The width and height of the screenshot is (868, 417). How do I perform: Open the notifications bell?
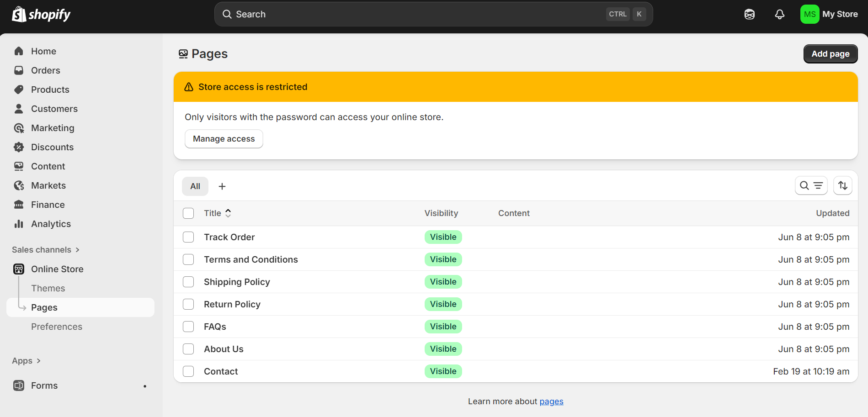(779, 14)
